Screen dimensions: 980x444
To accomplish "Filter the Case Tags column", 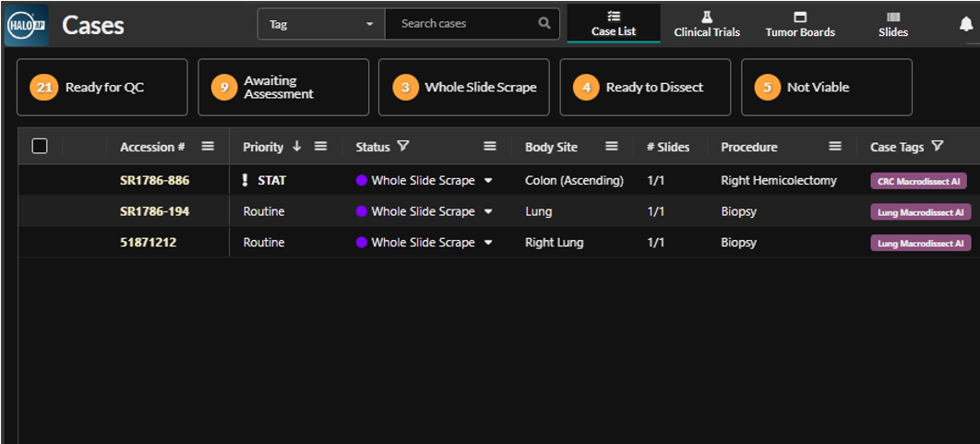I will click(937, 147).
